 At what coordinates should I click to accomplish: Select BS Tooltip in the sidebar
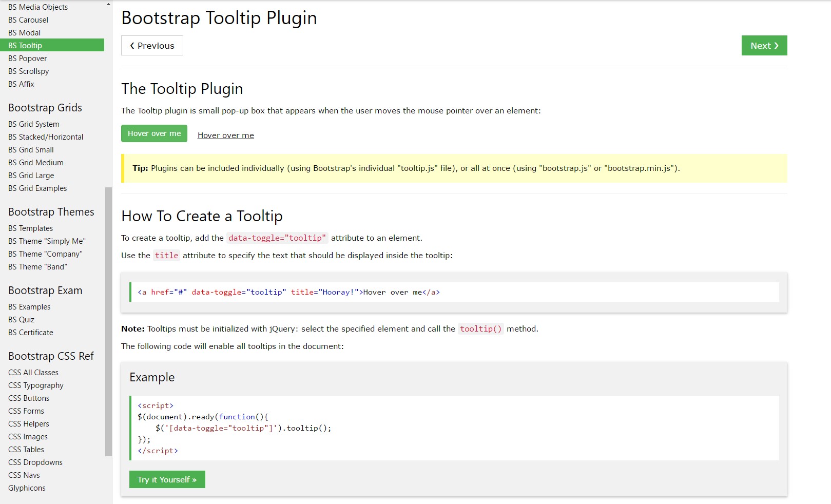coord(25,45)
